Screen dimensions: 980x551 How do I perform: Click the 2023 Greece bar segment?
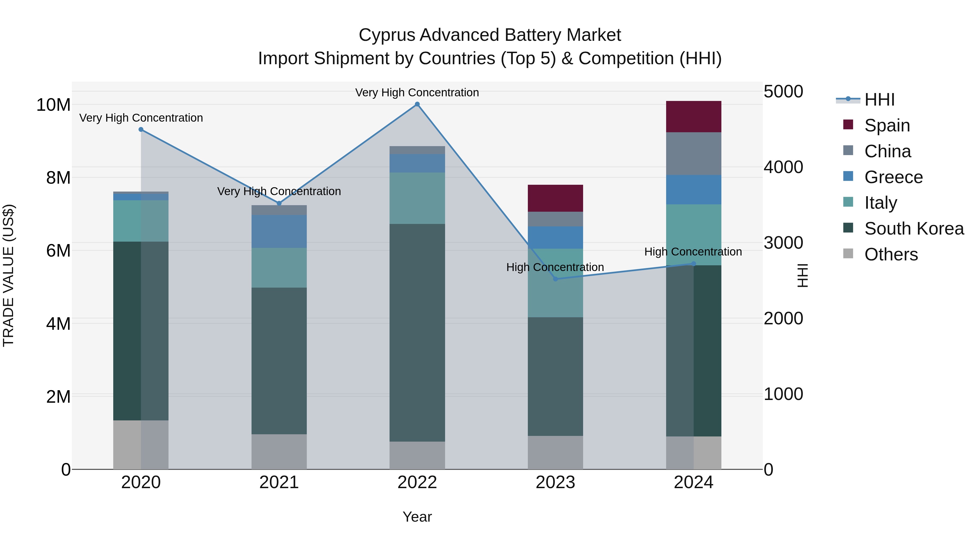pos(555,238)
